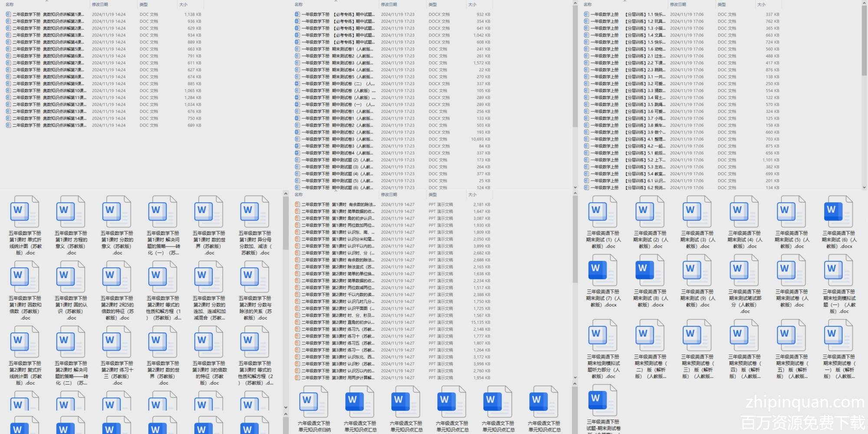The width and height of the screenshot is (868, 434).
Task: Click the top-middle list vertical scrollbar thumb
Action: [575, 65]
